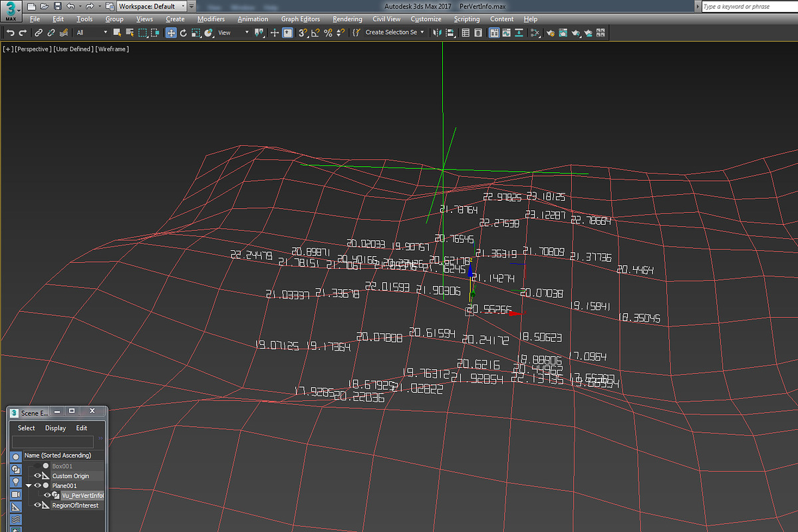Click the [Perspective] viewport label

33,49
